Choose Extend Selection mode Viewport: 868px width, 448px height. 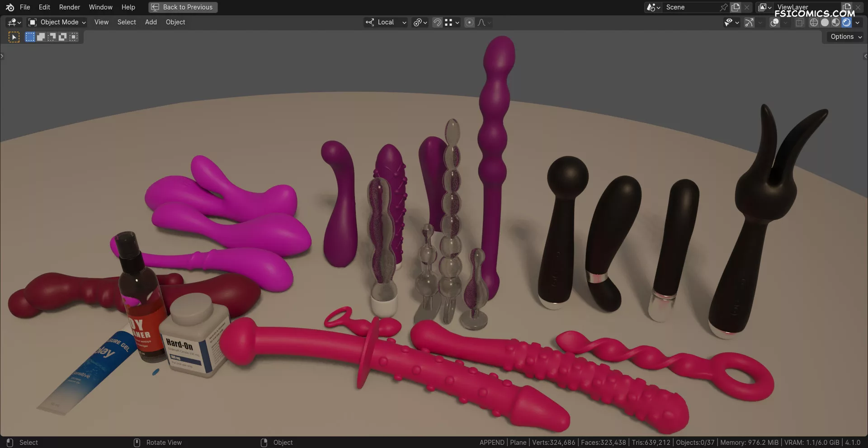point(41,37)
